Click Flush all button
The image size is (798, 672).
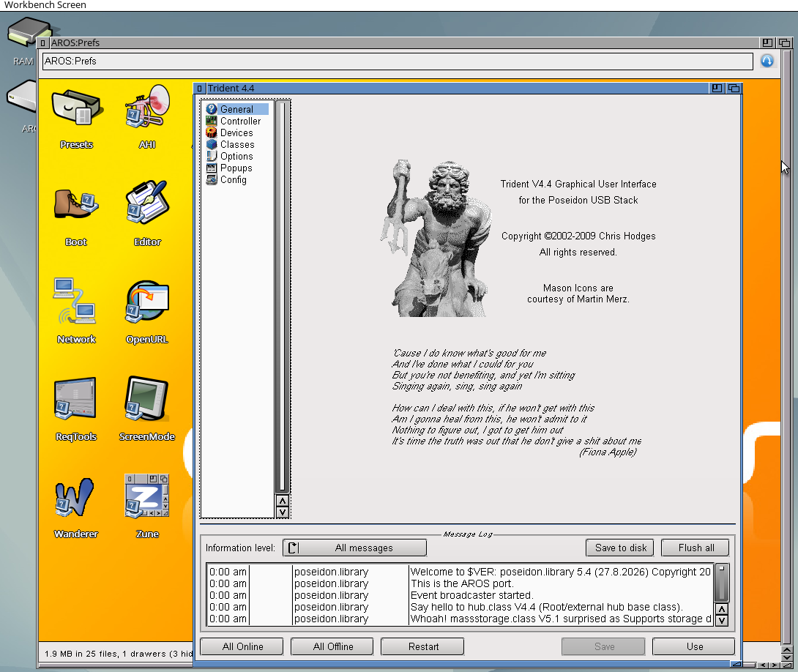tap(696, 548)
